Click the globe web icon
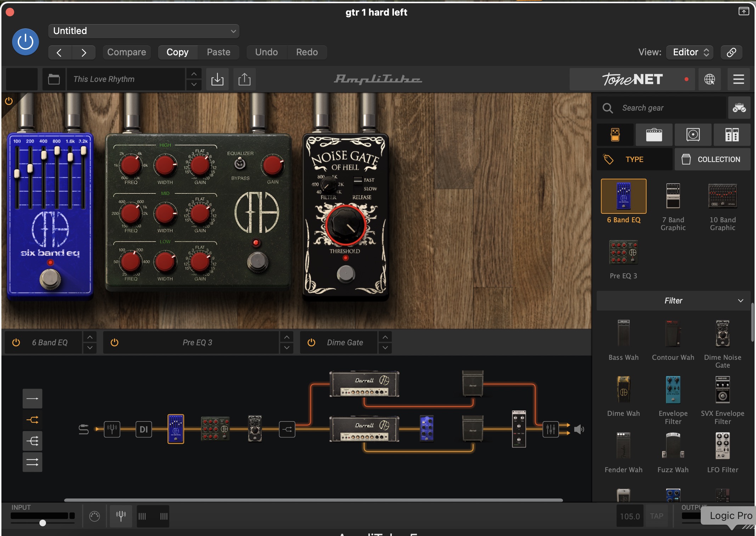 click(x=710, y=79)
